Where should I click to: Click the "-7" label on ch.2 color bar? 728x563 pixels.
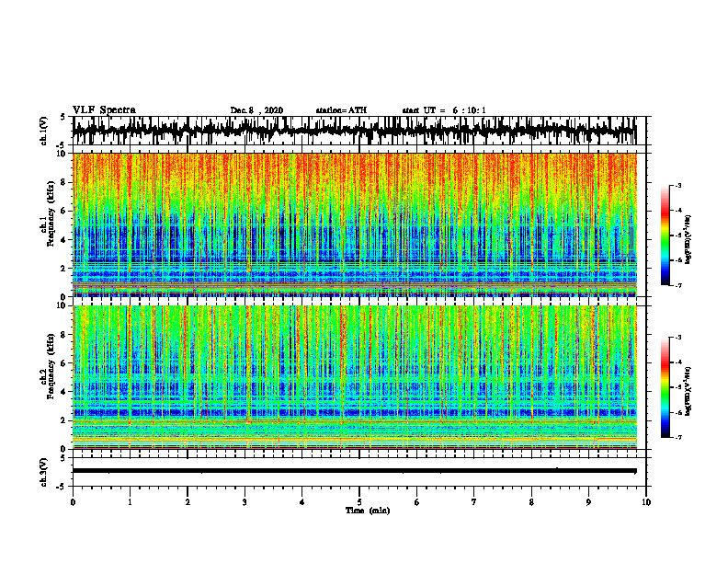(x=677, y=438)
